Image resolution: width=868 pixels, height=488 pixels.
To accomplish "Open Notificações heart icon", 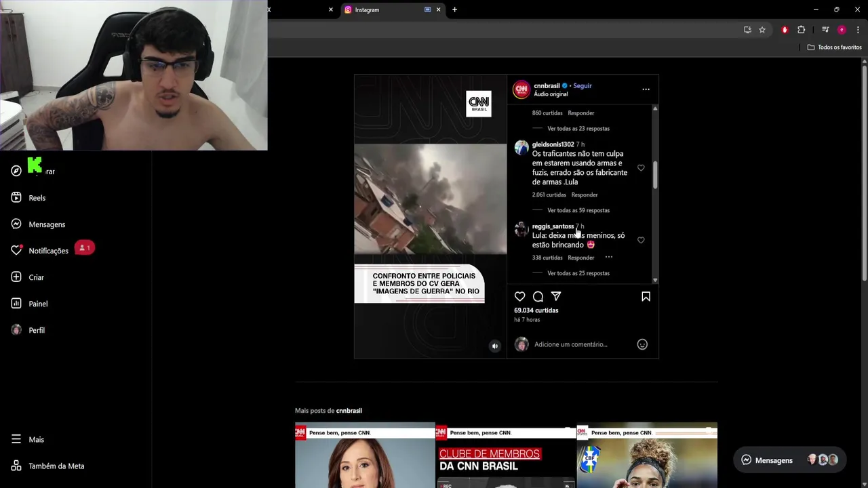I will (x=16, y=251).
